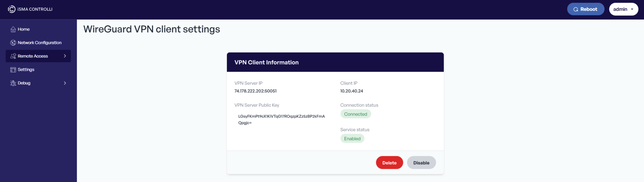Viewport: 644px width, 182px height.
Task: Click the Client IP label
Action: coord(349,83)
